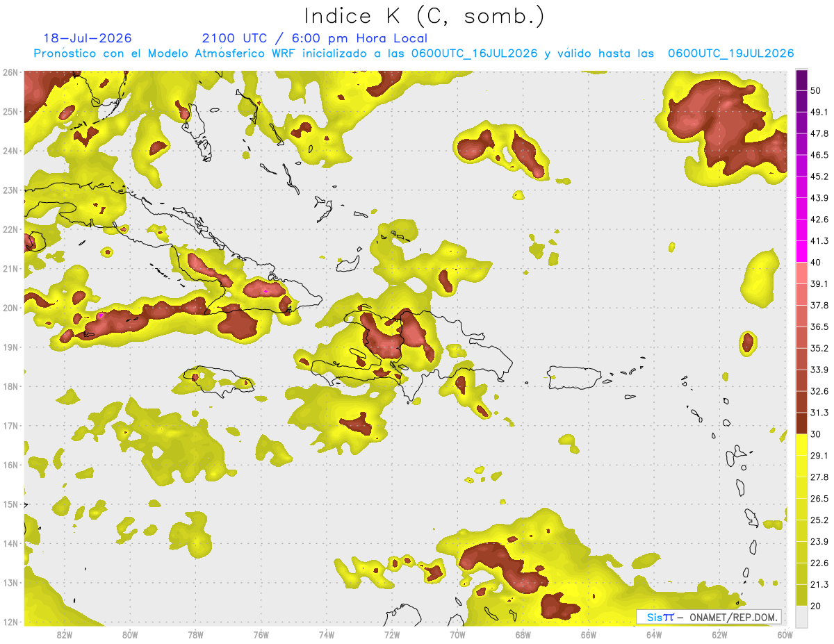Click '0600UTC_16JUL2026' initialization time text
The width and height of the screenshot is (834, 644).
[x=474, y=53]
